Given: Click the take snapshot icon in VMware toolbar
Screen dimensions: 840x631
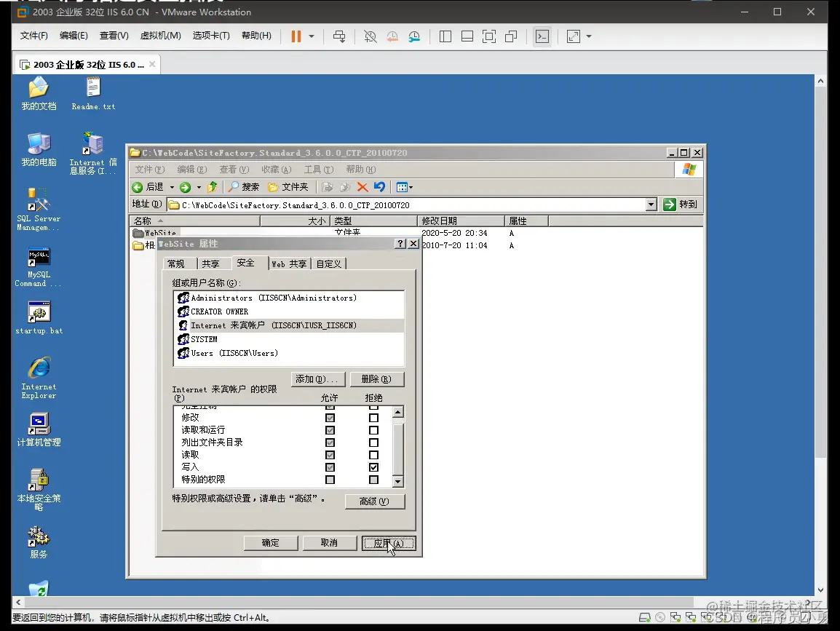Looking at the screenshot, I should click(x=371, y=36).
